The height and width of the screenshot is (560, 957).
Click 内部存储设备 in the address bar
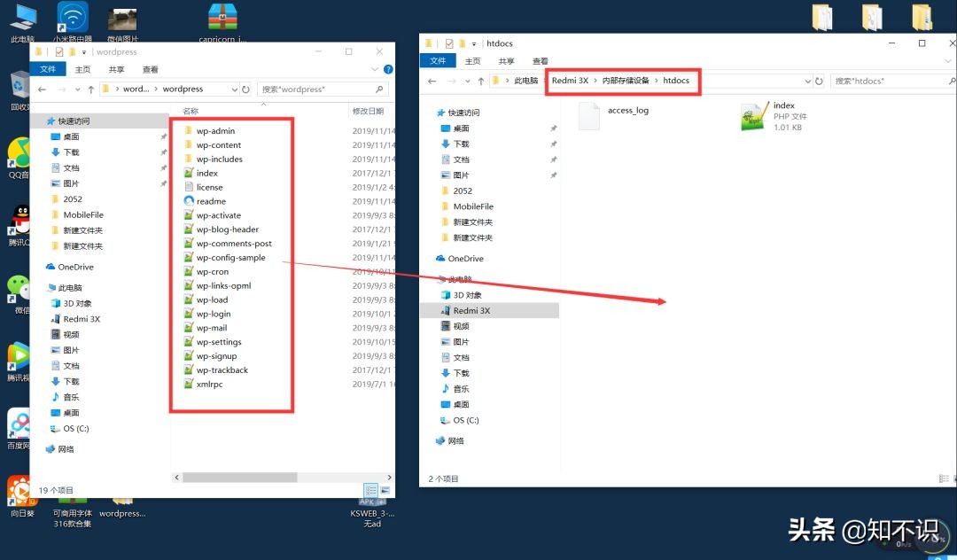626,80
